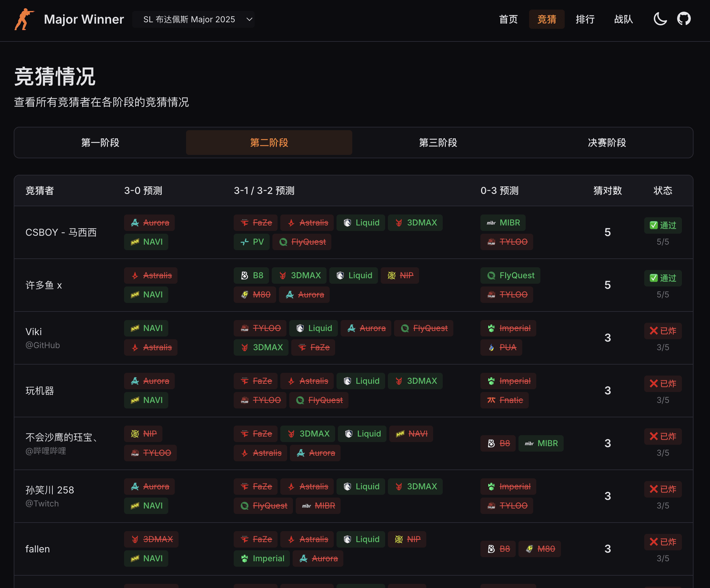This screenshot has height=588, width=710.
Task: Go to 首页 in the top navigation
Action: click(x=508, y=20)
